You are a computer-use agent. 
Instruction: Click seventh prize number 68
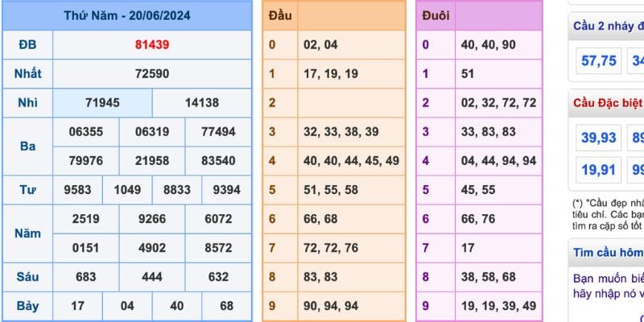click(226, 306)
